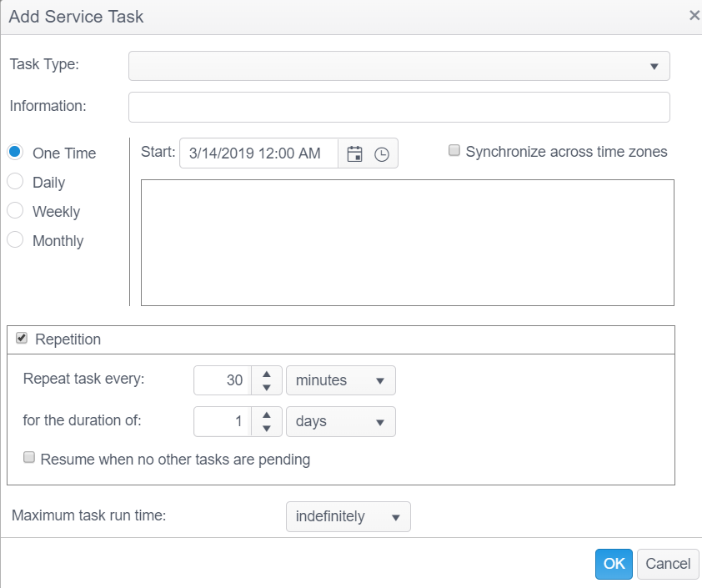Uncheck the Repetition checkbox
Screen dimensions: 702x588
pos(22,339)
